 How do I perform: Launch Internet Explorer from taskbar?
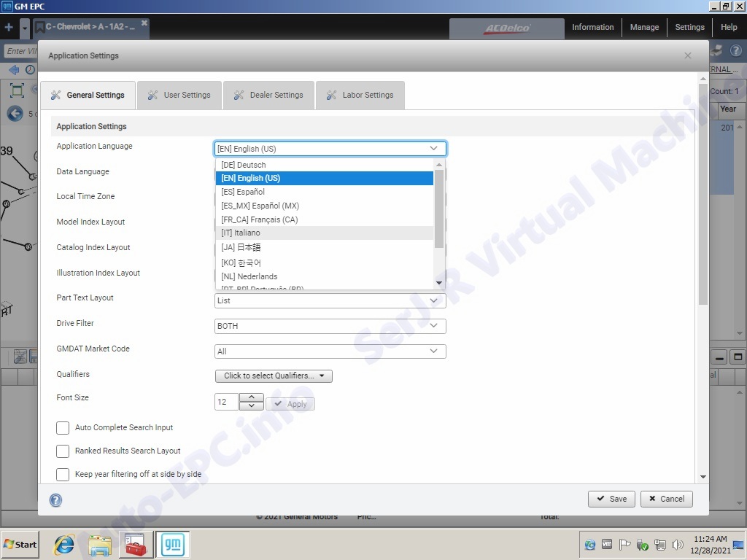(64, 544)
